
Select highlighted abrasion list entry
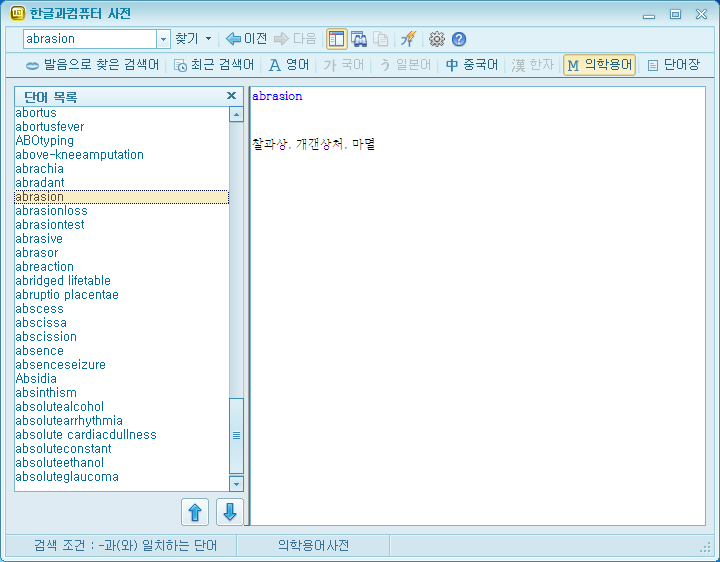[122, 197]
